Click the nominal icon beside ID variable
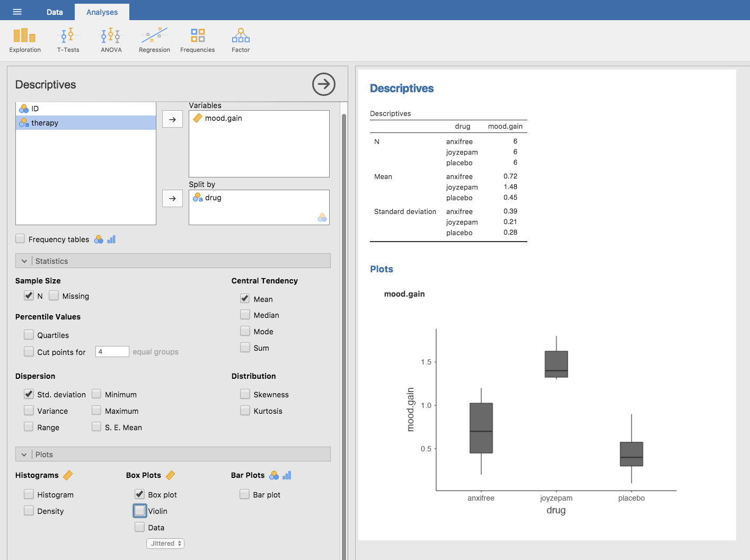 coord(24,109)
